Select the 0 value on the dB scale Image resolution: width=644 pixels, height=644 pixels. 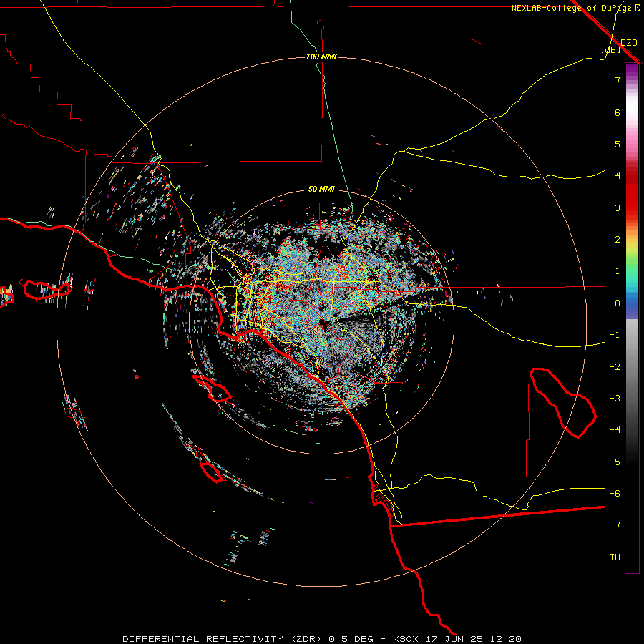tap(618, 303)
